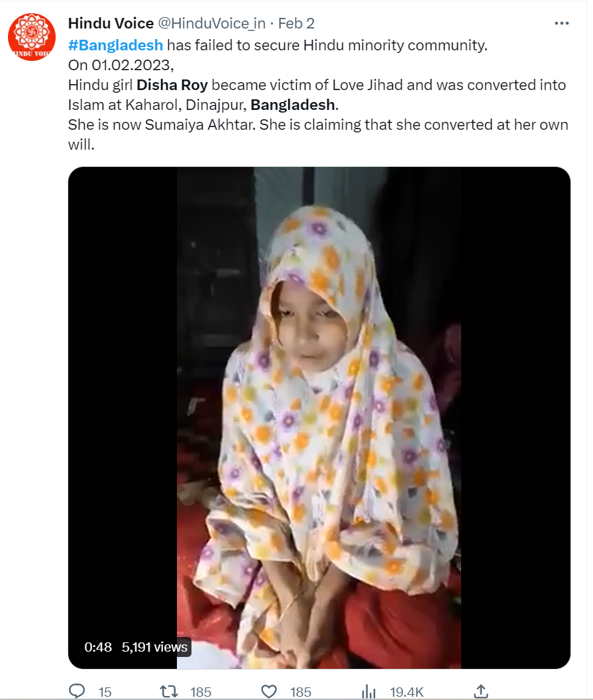Click the like count next to the heart

(x=300, y=692)
